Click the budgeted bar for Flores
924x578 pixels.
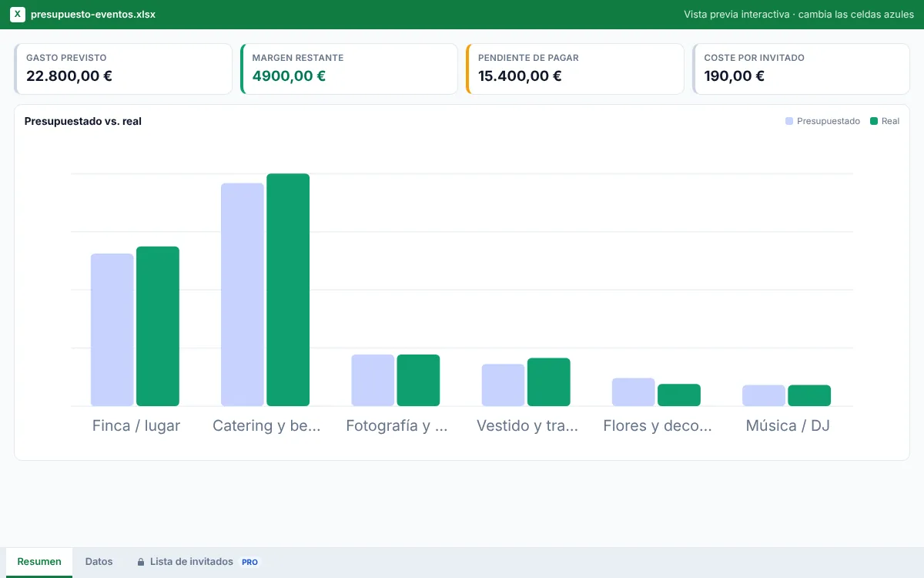[634, 392]
